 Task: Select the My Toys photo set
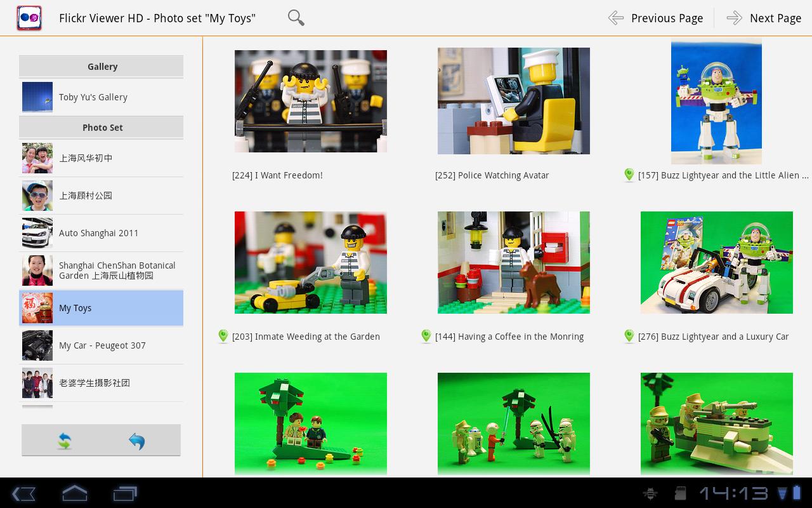(x=101, y=308)
